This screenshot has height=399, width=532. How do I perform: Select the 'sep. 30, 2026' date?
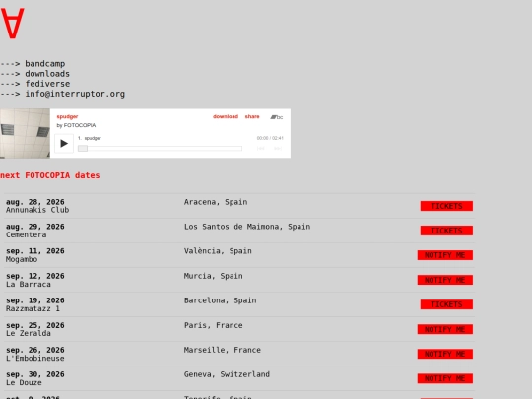pyautogui.click(x=35, y=374)
